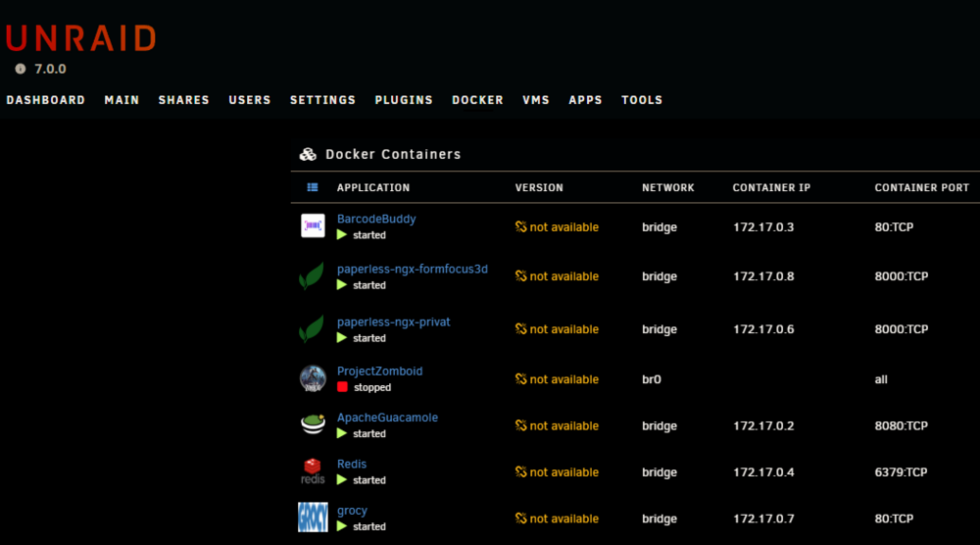This screenshot has height=545, width=980.
Task: Click port 6379:TCP for Redis
Action: pos(901,471)
